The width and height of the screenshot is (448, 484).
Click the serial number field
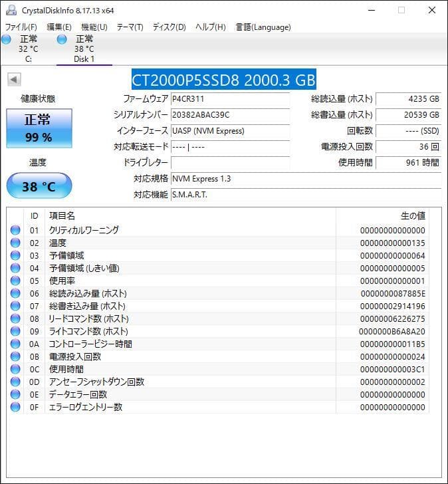[x=230, y=115]
